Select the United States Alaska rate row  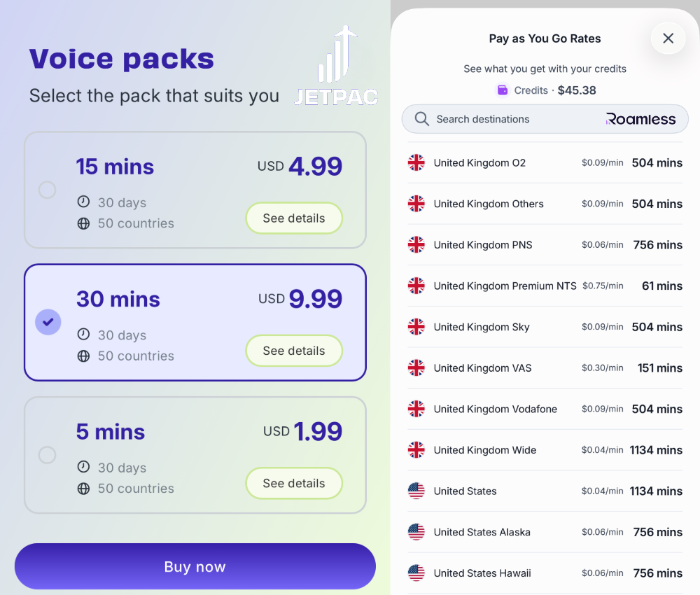(545, 532)
